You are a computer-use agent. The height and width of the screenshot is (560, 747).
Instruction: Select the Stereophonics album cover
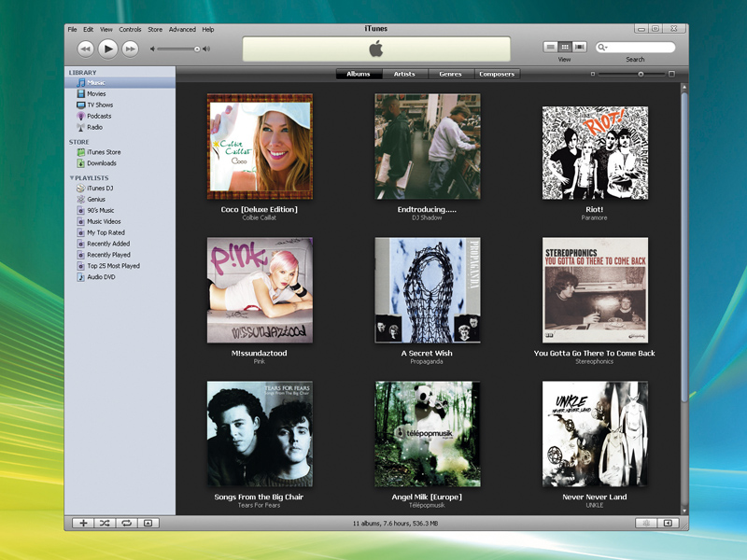coord(595,290)
